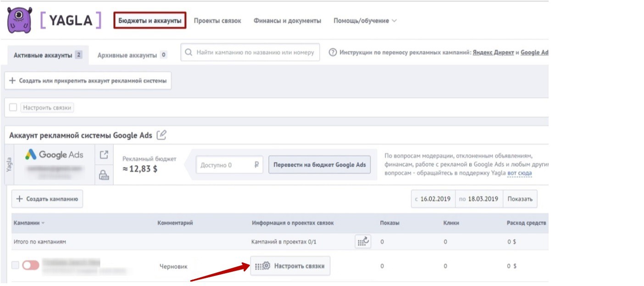Open the Финансы и документы section
Screen dimensions: 644x286
pos(287,21)
